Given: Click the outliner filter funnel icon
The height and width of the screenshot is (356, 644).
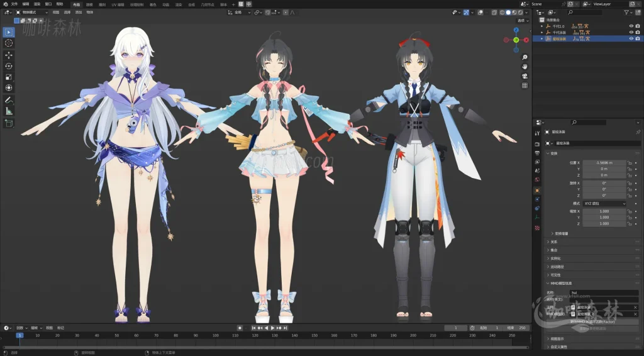Looking at the screenshot, I should click(626, 13).
